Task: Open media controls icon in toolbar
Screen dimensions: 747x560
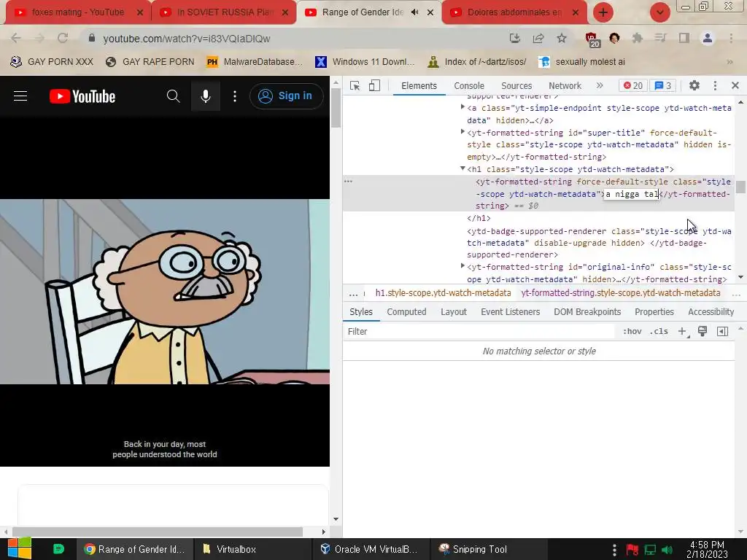Action: click(660, 38)
